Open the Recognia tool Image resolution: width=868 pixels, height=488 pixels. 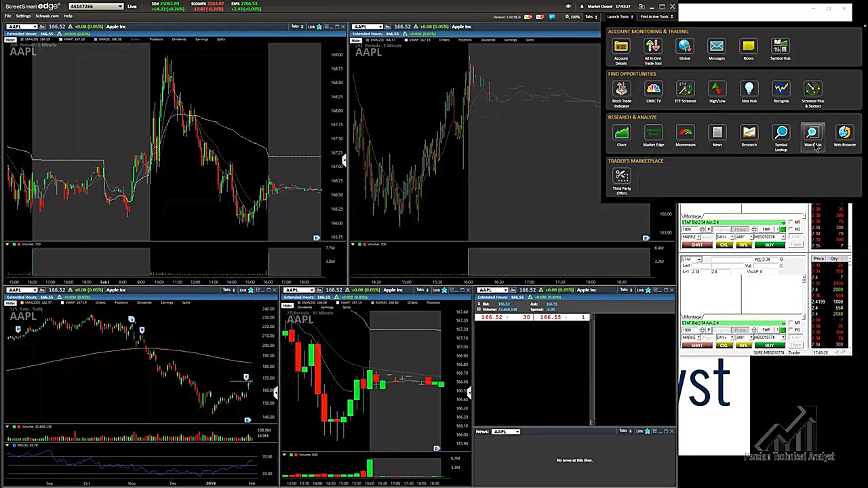pos(781,92)
